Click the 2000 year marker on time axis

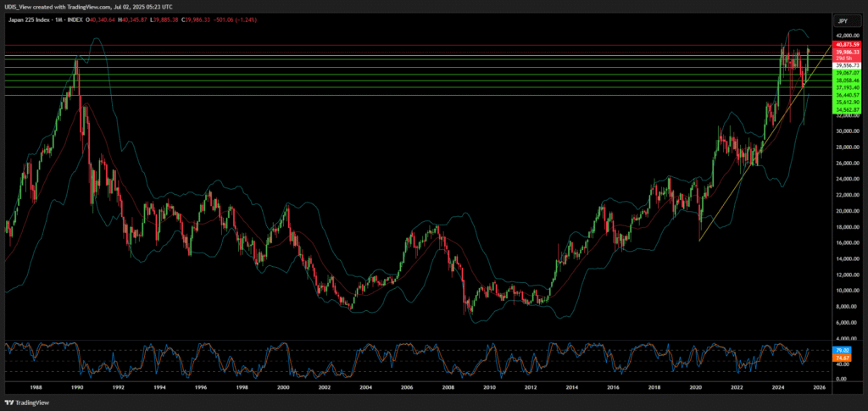coord(283,387)
